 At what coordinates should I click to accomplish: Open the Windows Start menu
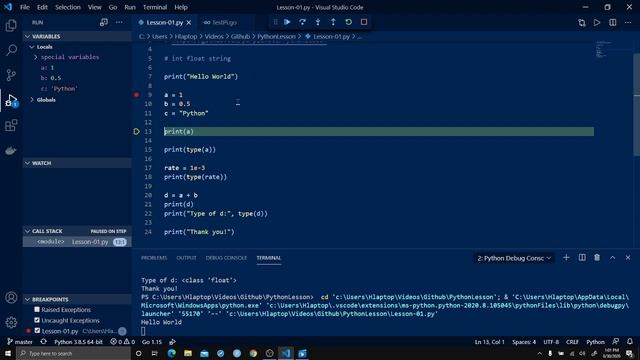pos(8,353)
